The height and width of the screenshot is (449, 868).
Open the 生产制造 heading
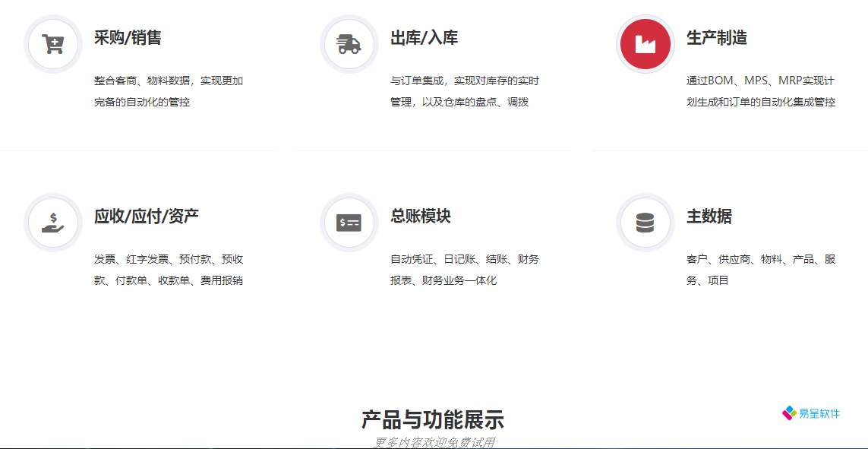pyautogui.click(x=717, y=38)
